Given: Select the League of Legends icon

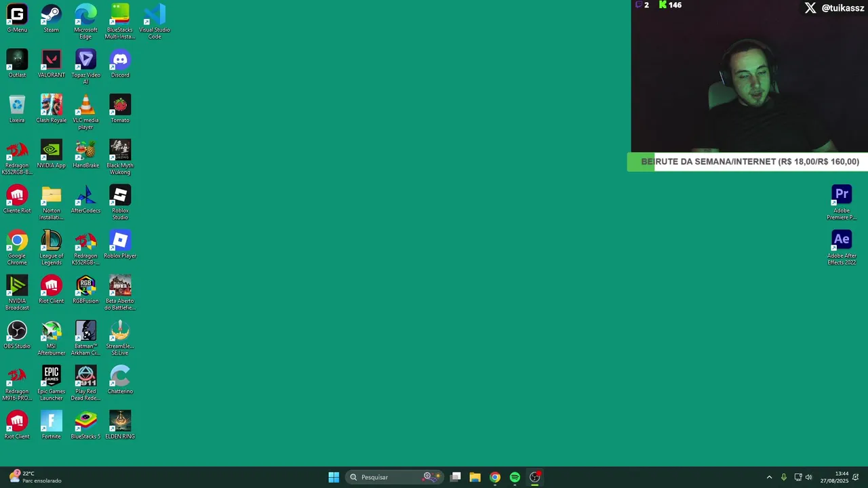Looking at the screenshot, I should coord(52,248).
